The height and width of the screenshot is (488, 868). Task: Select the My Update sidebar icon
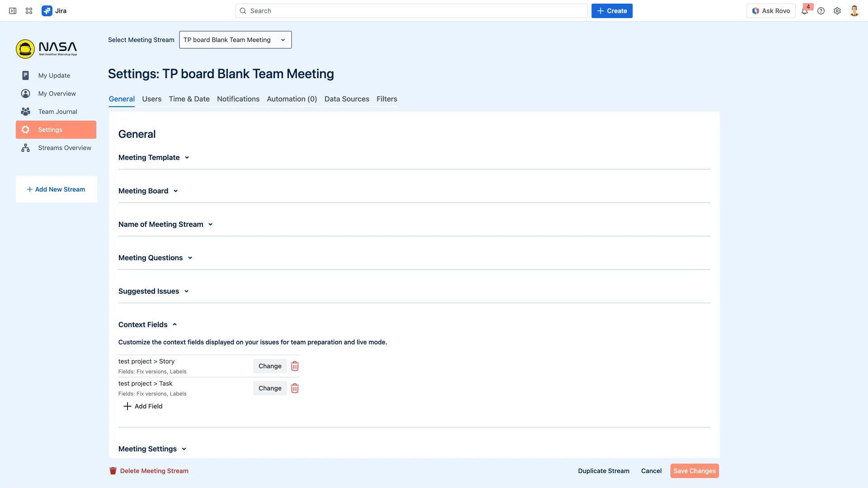25,75
